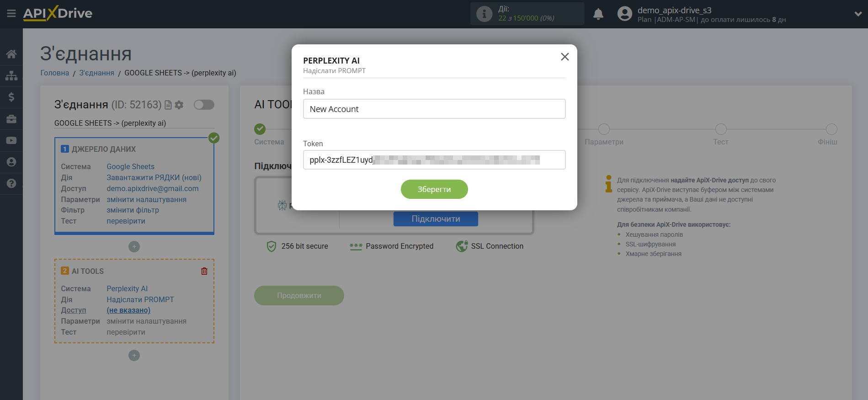Click the 256 bit secure shield icon
Viewport: 868px width, 400px height.
[272, 246]
